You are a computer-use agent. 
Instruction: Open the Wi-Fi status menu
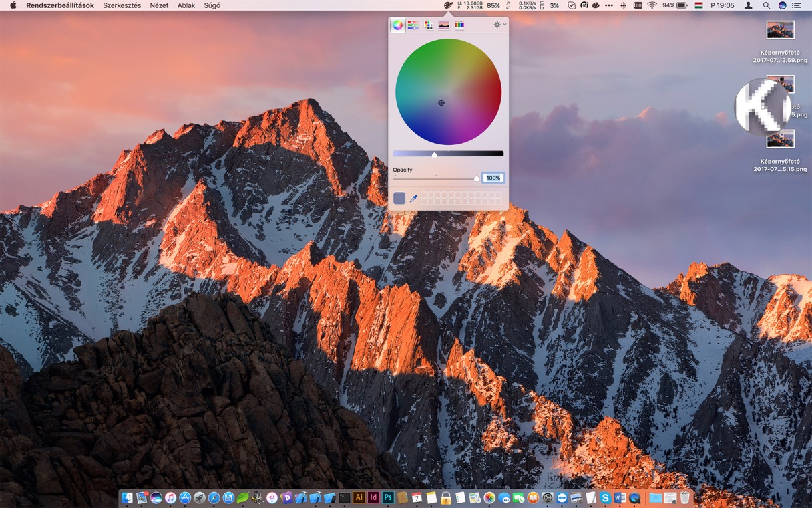pyautogui.click(x=652, y=5)
